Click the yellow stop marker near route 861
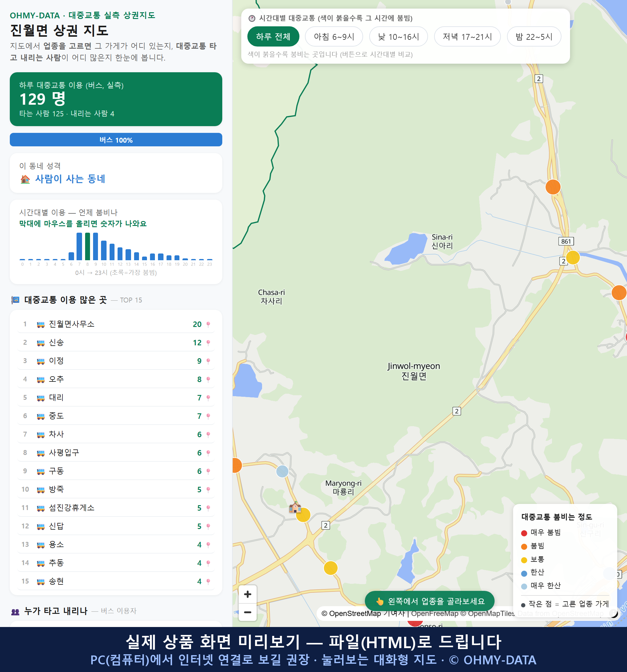 [x=573, y=257]
